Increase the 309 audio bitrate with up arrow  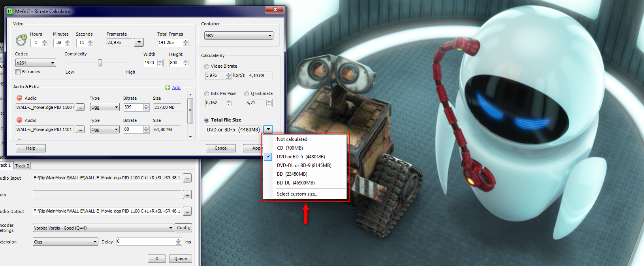pos(146,106)
